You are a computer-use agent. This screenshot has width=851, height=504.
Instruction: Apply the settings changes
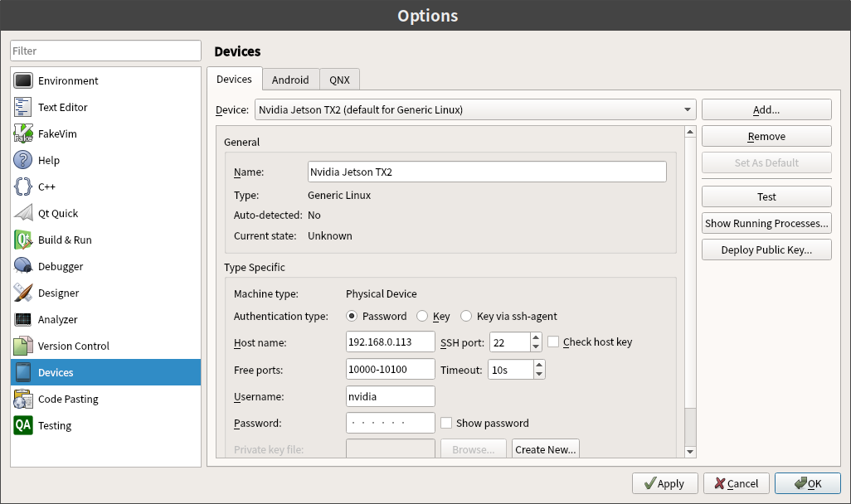click(665, 483)
